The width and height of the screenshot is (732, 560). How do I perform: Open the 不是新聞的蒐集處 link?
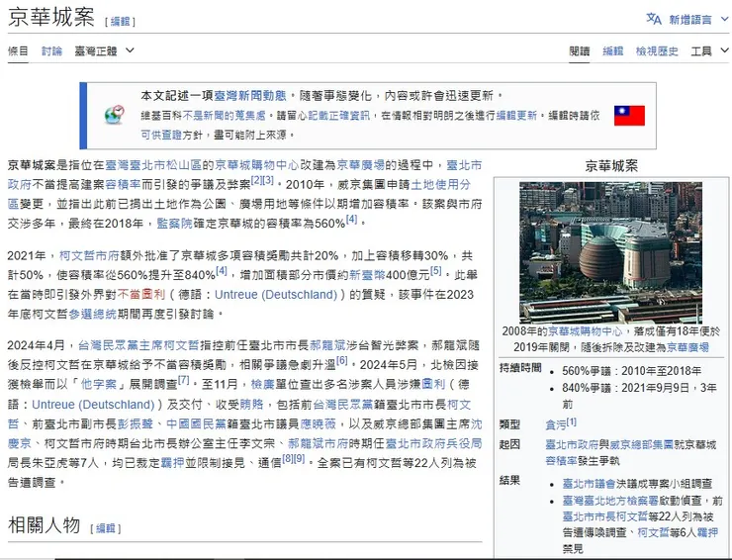coord(224,116)
